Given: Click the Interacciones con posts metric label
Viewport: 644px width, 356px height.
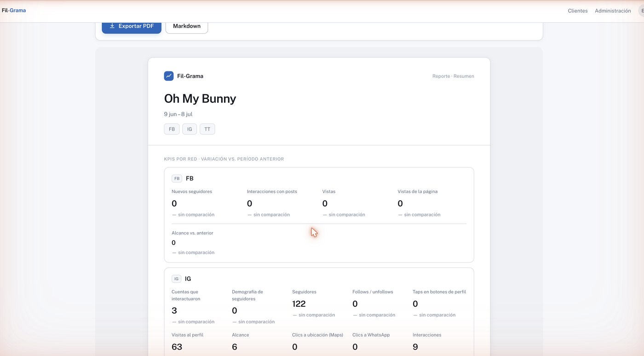Looking at the screenshot, I should pos(272,192).
